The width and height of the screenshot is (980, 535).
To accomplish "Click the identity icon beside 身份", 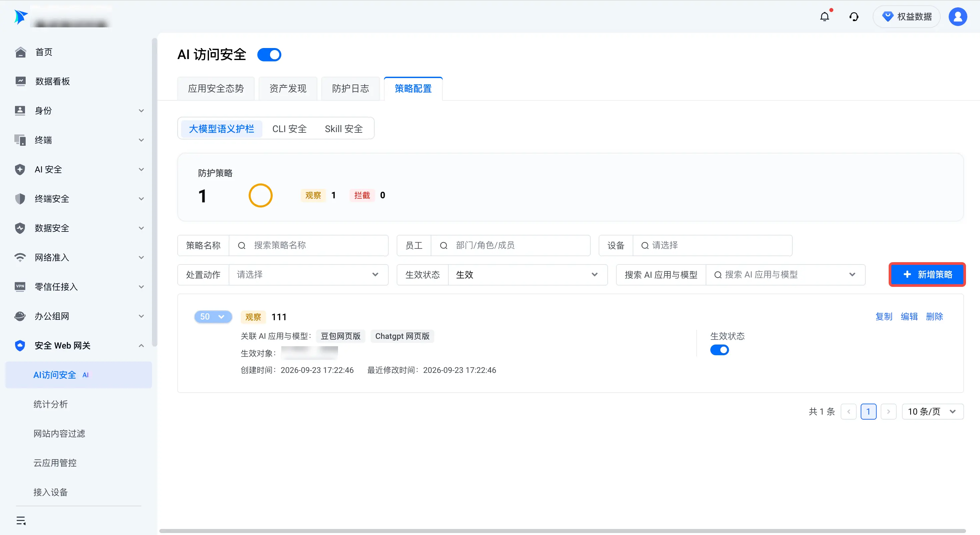I will coord(20,110).
